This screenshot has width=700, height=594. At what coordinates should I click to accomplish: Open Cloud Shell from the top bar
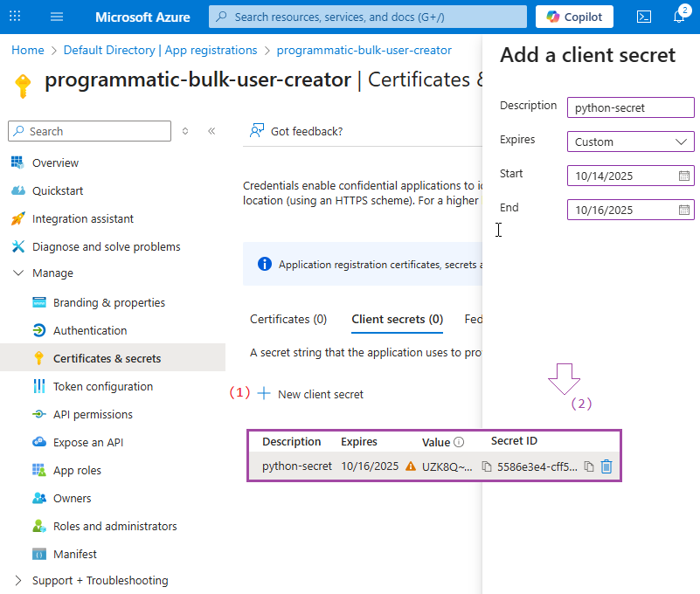point(643,17)
